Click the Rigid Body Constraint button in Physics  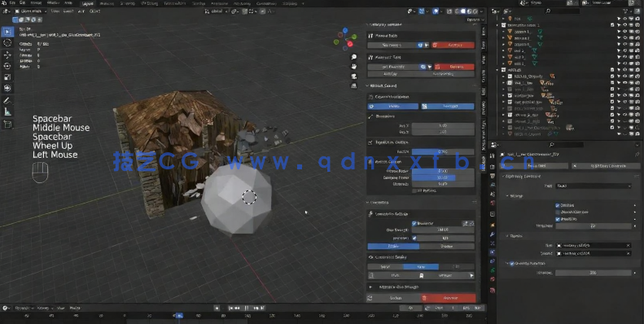point(605,166)
